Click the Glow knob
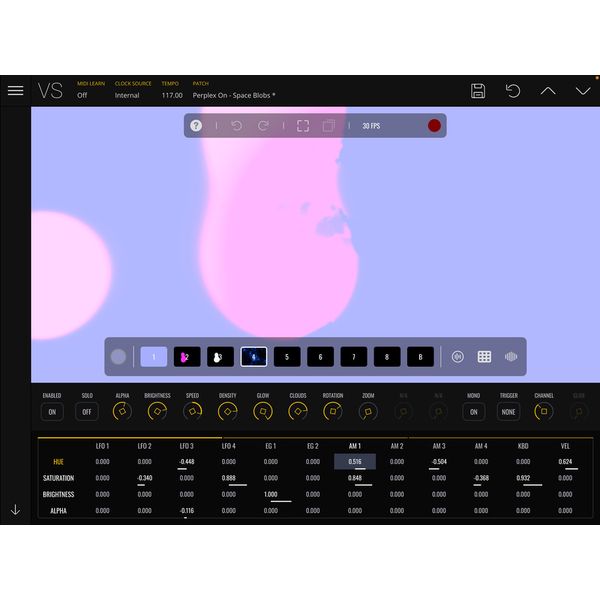 (263, 412)
